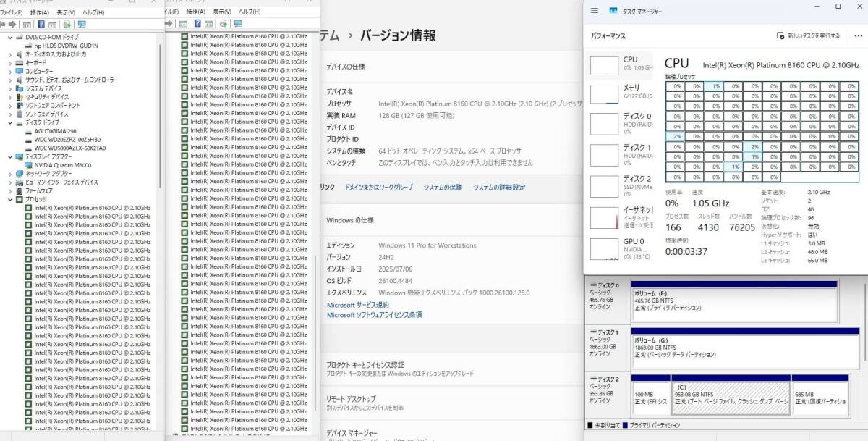Click Help icon in left Device Manager toolbar

42,24
